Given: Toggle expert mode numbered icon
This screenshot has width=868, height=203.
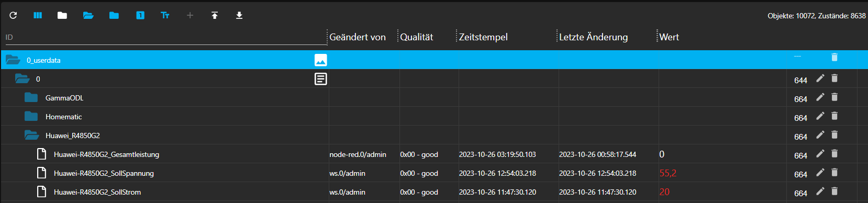Looking at the screenshot, I should pyautogui.click(x=140, y=15).
